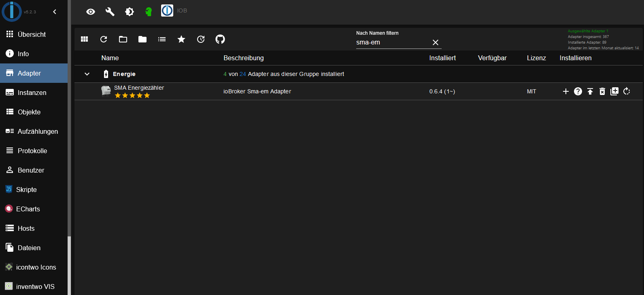This screenshot has height=295, width=644.
Task: Click the ioBroker Sma-em Adapter description
Action: coord(257,91)
